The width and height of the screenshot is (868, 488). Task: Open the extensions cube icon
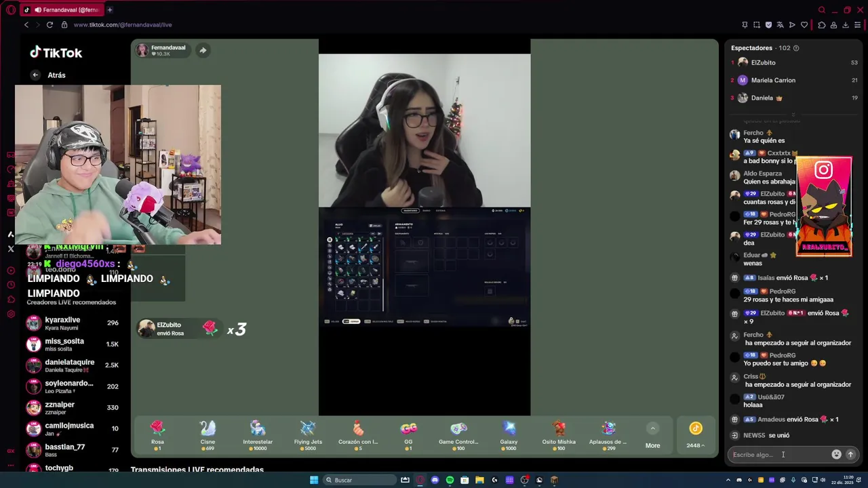(822, 25)
